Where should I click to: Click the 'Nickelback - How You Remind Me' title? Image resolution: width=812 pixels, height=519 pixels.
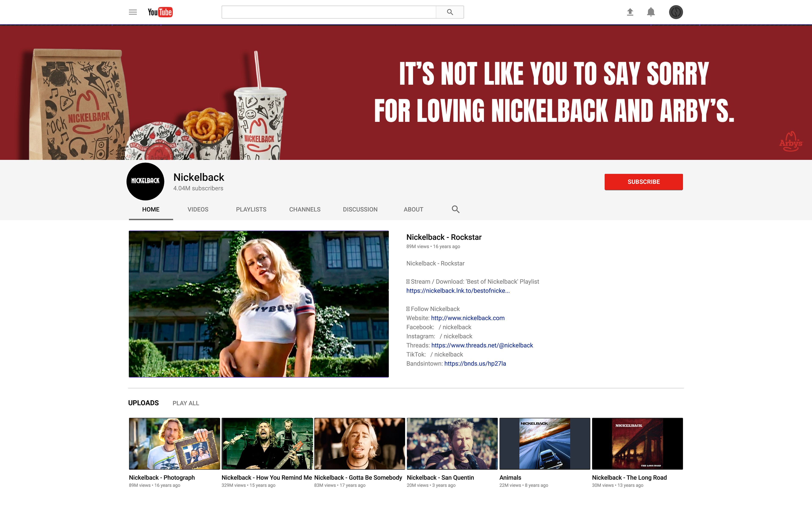267,478
